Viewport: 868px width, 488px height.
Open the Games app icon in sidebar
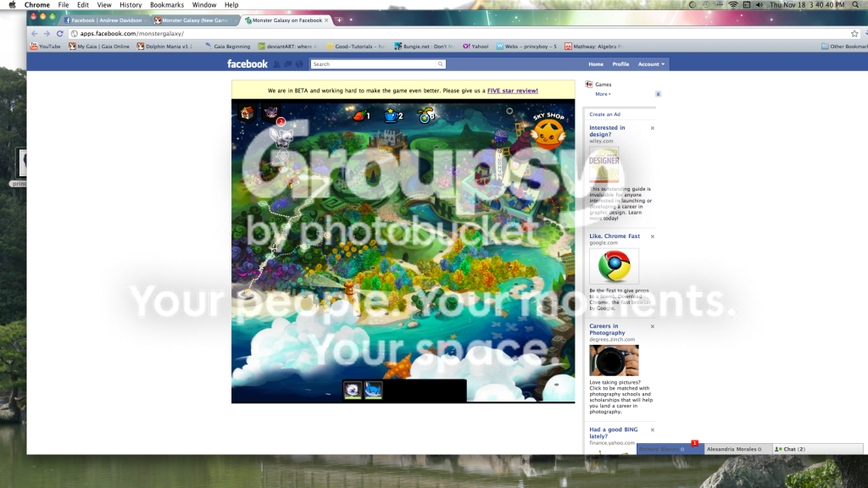589,84
